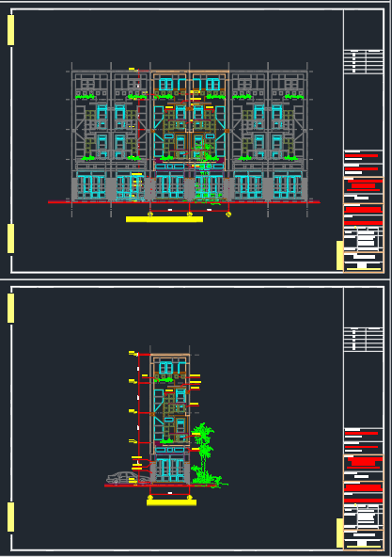Viewport: 392px width, 557px height.
Task: Click the bottom yellow tab on the lower sheet's left margin
Action: pyautogui.click(x=10, y=517)
